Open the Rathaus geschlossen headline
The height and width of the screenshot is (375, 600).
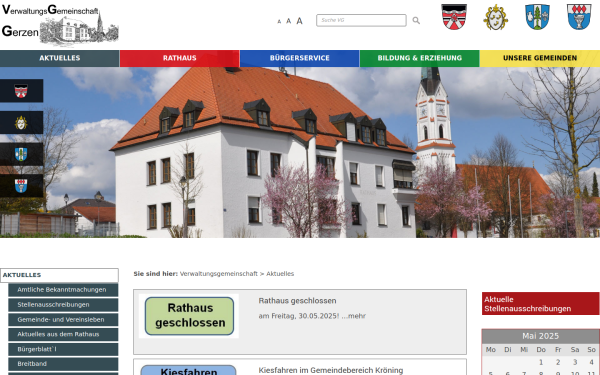point(297,301)
